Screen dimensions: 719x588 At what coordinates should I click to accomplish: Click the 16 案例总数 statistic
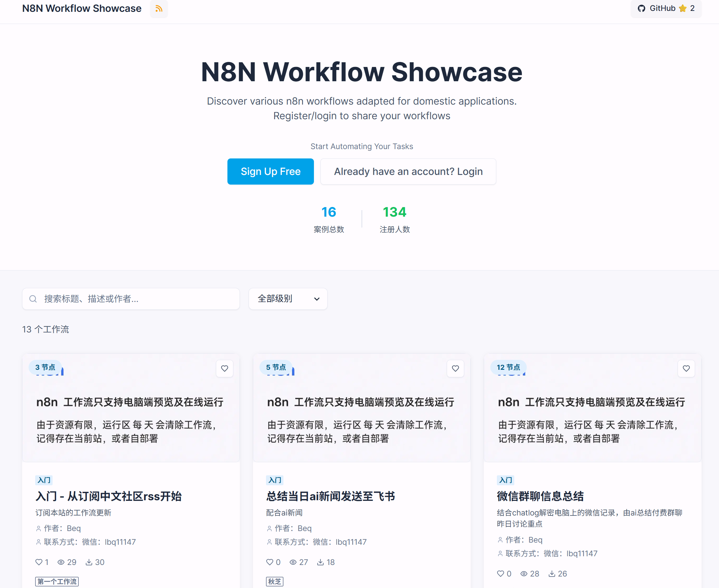coord(329,219)
